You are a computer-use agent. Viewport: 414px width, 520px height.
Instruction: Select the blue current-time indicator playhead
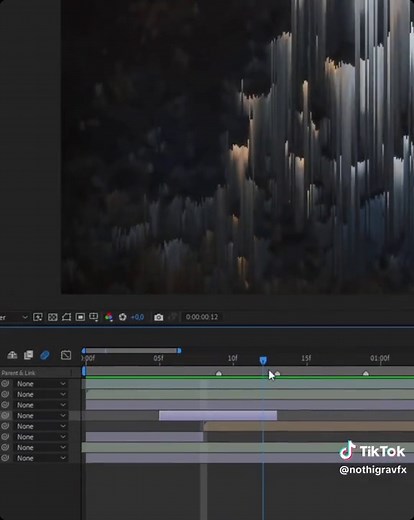pos(263,360)
